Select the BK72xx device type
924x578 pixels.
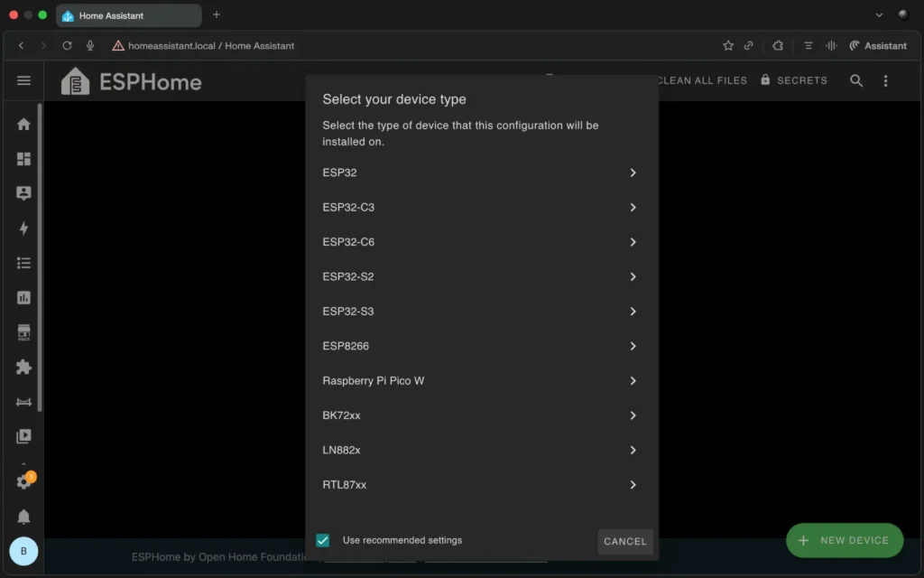pos(482,415)
